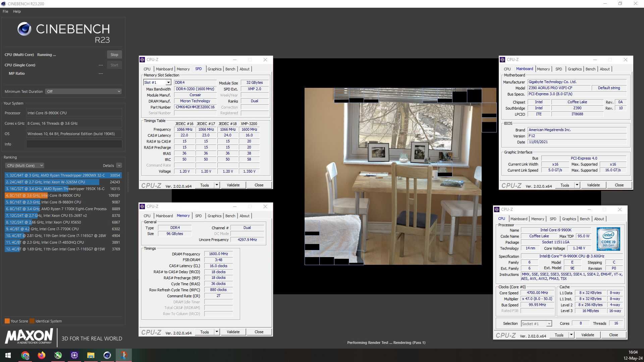Select About tab in CPU window
This screenshot has height=362, width=644.
click(x=599, y=219)
